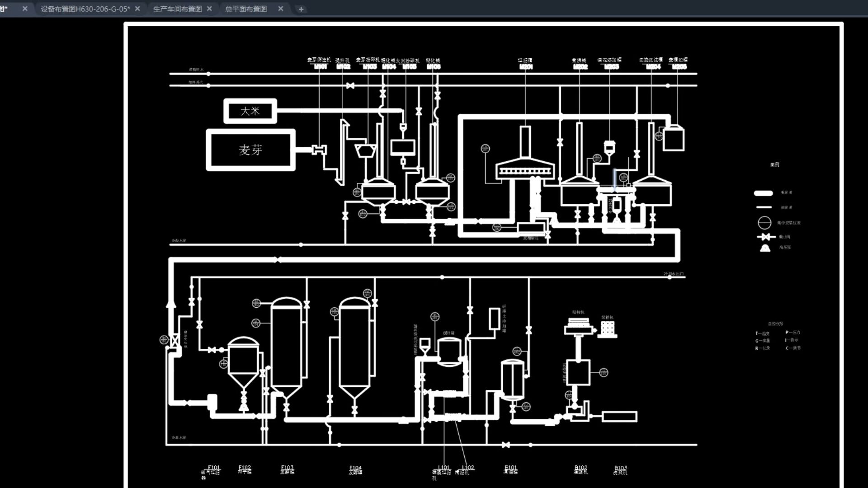Screen dimensions: 868x488
Task: Click the 麦芽 storage box in the drawing
Action: point(251,150)
